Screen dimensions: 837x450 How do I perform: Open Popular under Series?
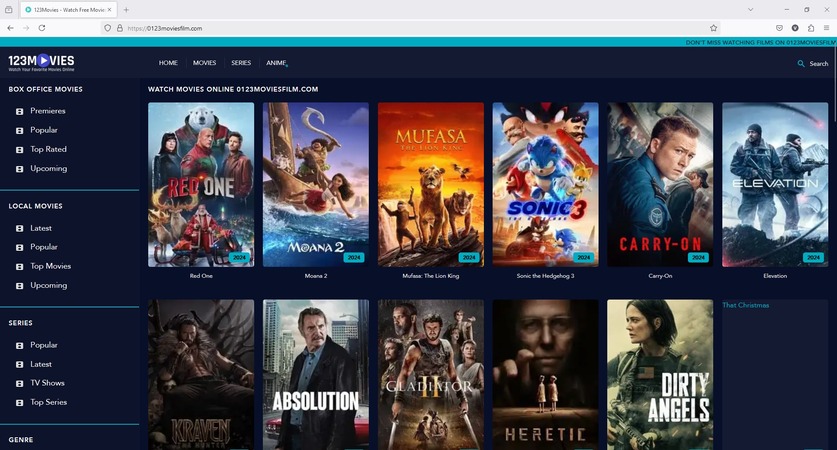44,345
